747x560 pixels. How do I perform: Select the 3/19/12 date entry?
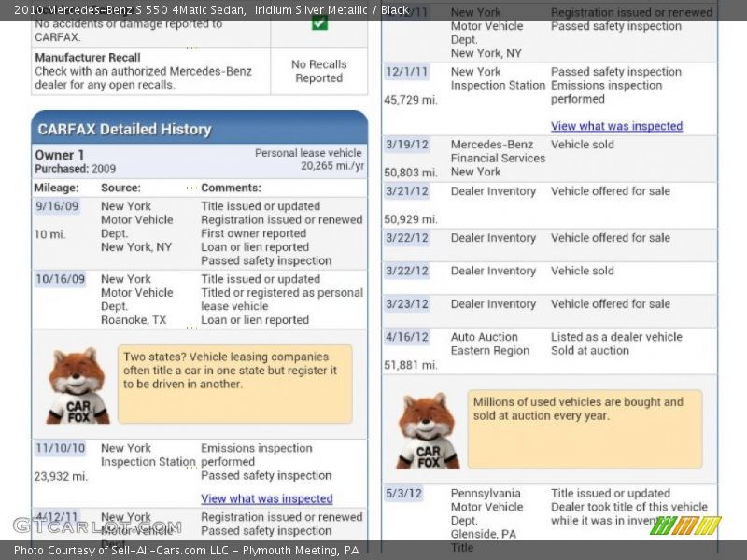pyautogui.click(x=407, y=145)
